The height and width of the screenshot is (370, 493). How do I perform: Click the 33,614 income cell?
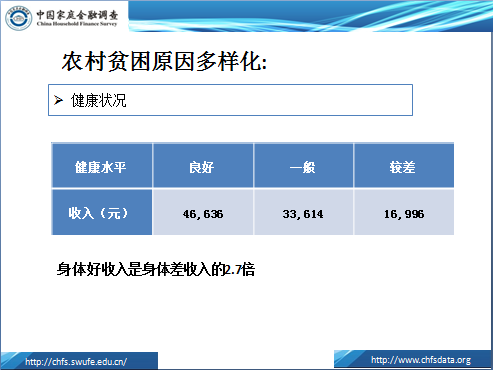303,212
